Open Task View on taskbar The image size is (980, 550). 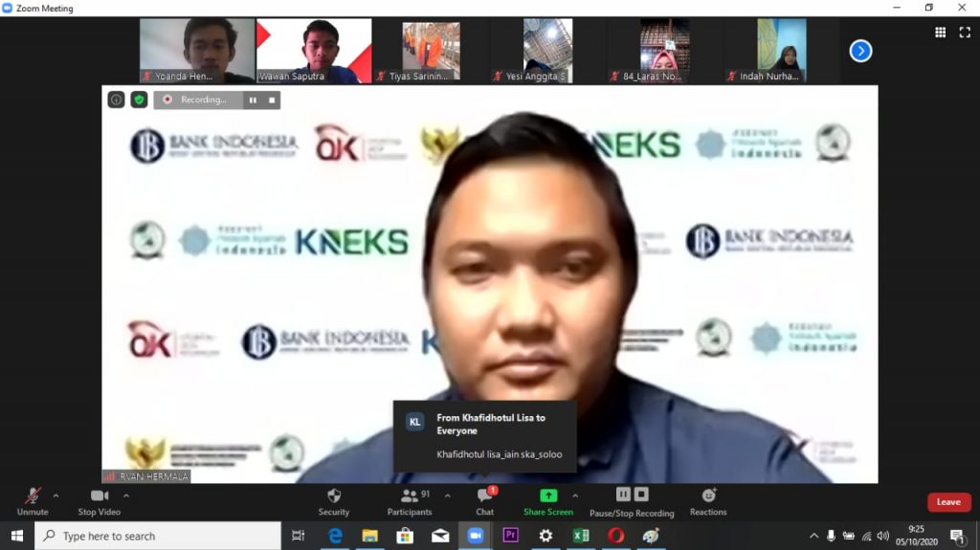[x=299, y=536]
